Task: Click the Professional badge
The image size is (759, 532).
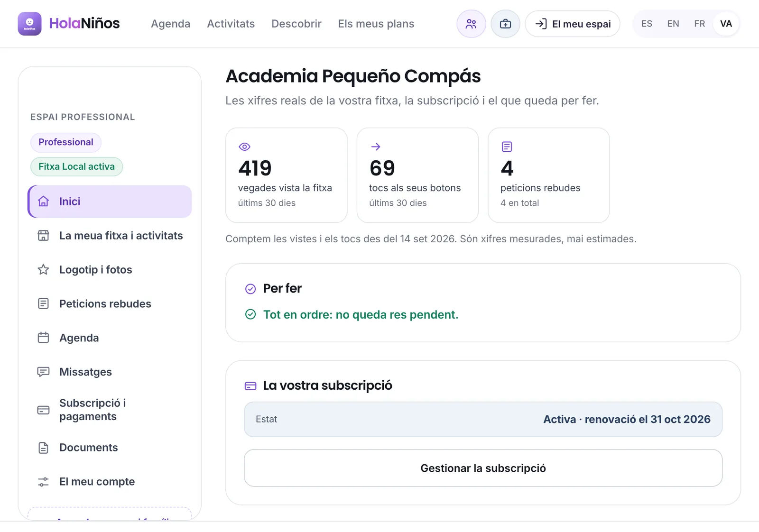Action: pos(66,142)
